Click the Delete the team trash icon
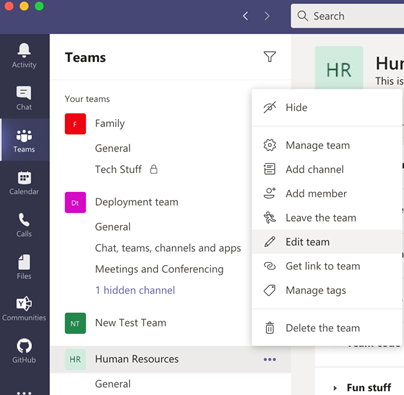 coord(270,328)
